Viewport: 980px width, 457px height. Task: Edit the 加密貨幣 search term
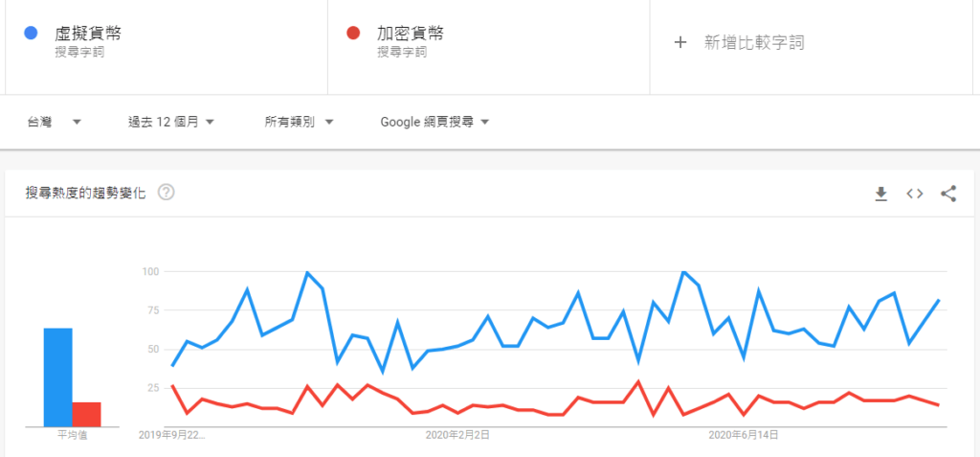coord(410,34)
